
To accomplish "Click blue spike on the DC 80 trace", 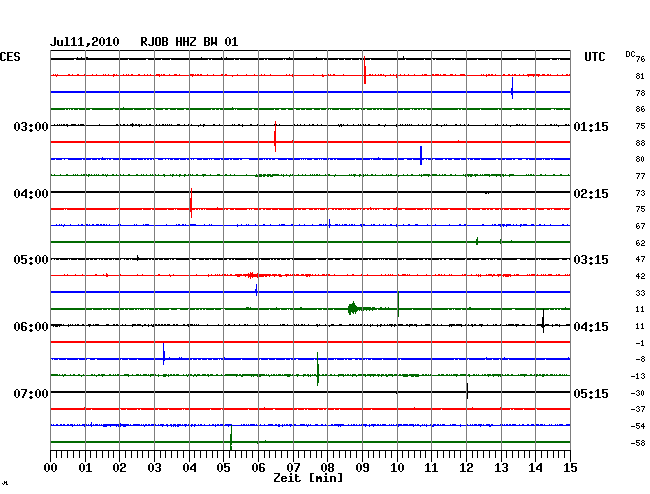I will [421, 155].
